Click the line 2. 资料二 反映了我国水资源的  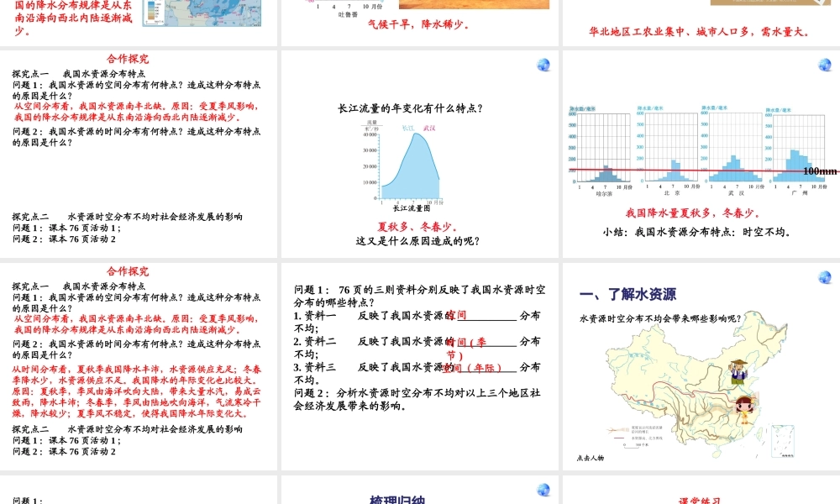click(374, 341)
